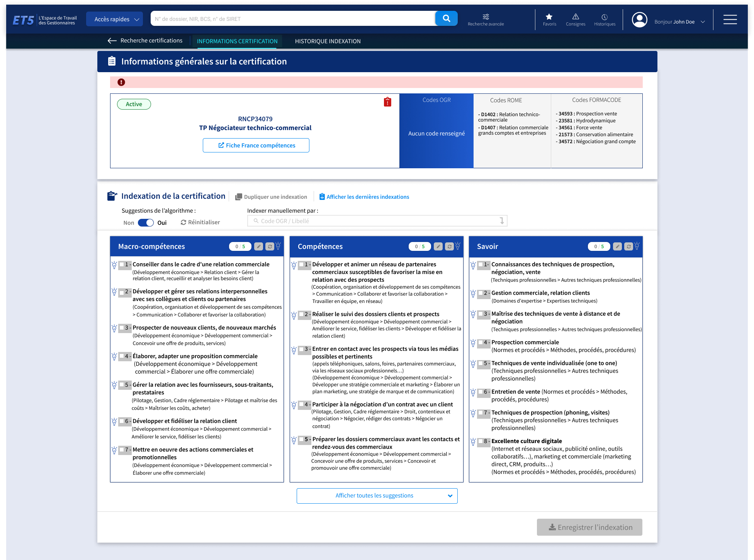Click the red clipboard alert icon

point(387,102)
